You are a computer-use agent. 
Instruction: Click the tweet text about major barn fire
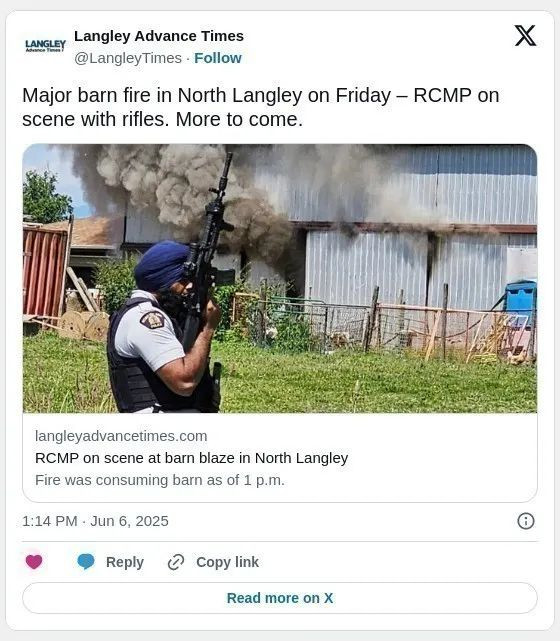pyautogui.click(x=261, y=108)
